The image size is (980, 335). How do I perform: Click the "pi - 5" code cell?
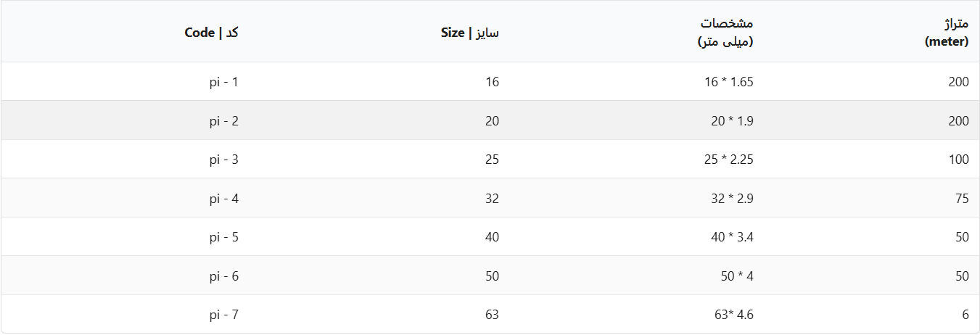(223, 237)
